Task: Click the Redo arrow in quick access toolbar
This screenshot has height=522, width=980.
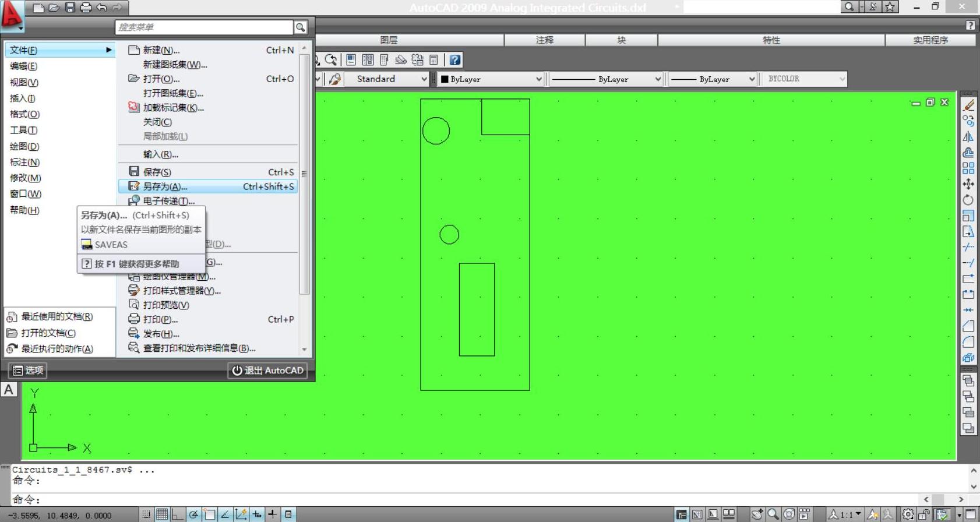Action: click(117, 8)
